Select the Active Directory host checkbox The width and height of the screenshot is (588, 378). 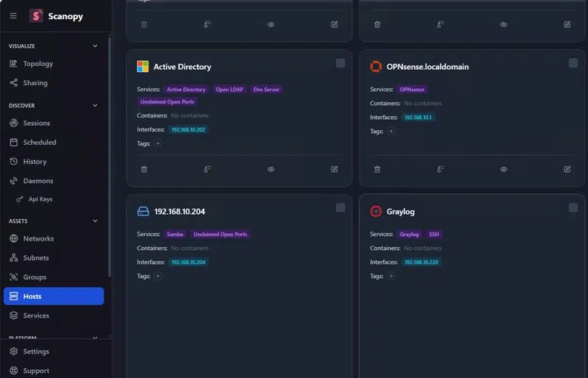point(340,63)
